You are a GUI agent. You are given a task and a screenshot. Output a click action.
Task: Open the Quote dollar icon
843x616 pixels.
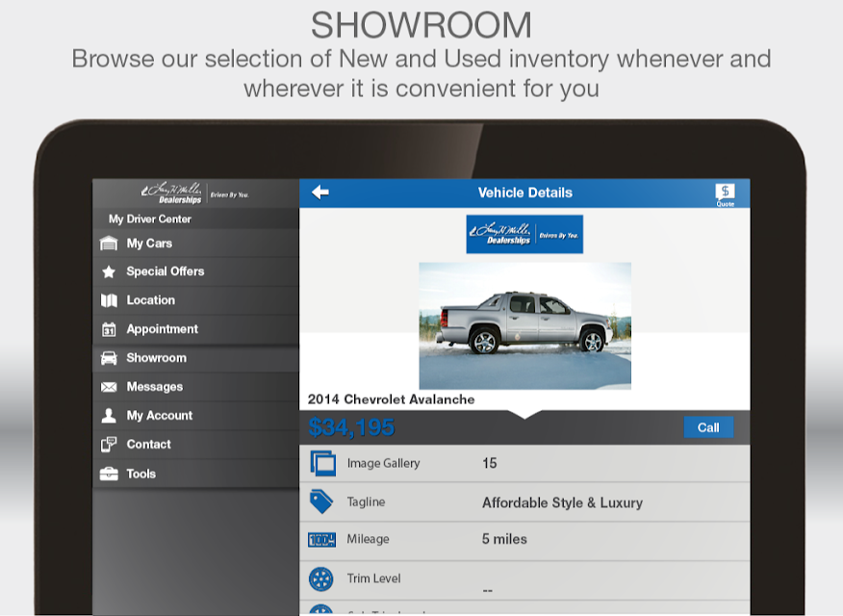725,194
